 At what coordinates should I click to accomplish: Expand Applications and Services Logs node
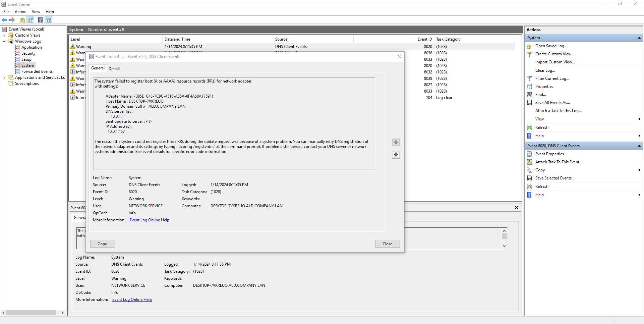(x=4, y=77)
